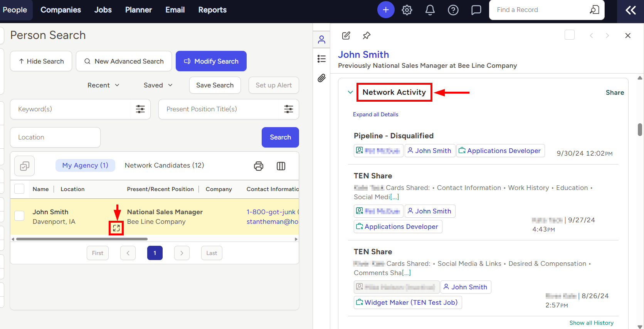
Task: Click the multi-select icon above results table
Action: click(x=25, y=166)
